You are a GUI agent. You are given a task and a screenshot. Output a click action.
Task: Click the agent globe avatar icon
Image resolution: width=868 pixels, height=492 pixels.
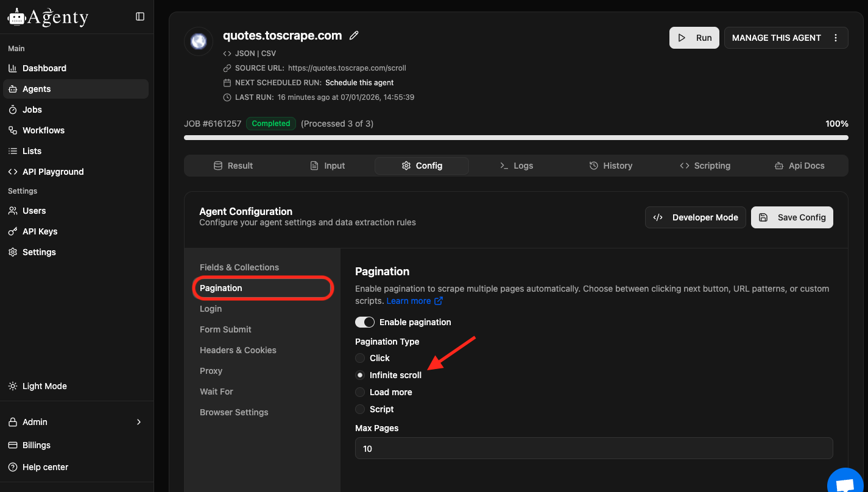[x=199, y=41]
